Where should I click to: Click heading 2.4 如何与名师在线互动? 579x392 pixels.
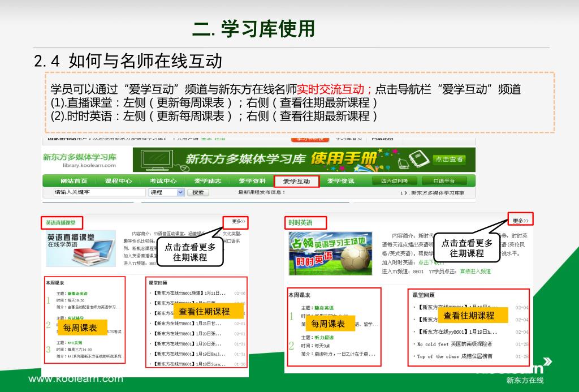tap(128, 61)
